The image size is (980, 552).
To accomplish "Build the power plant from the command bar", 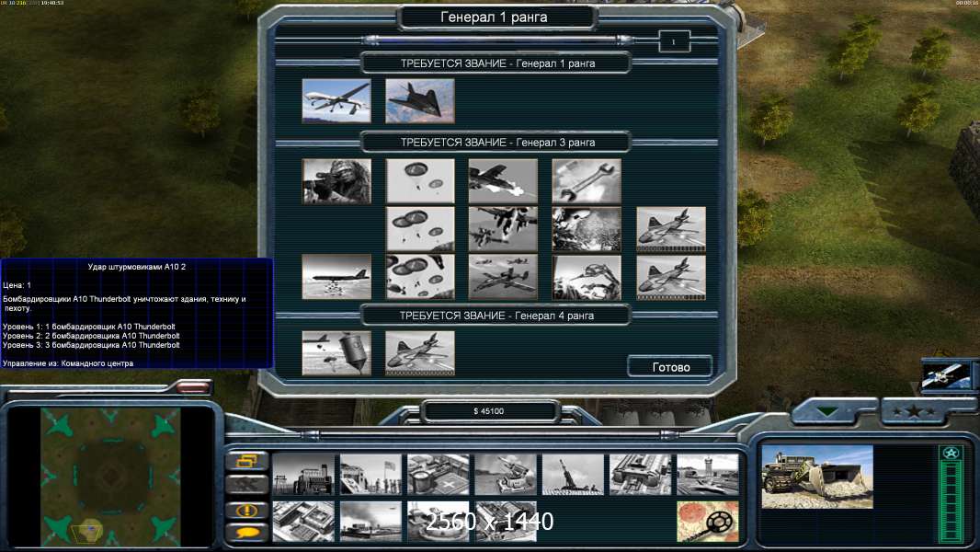I will point(303,475).
